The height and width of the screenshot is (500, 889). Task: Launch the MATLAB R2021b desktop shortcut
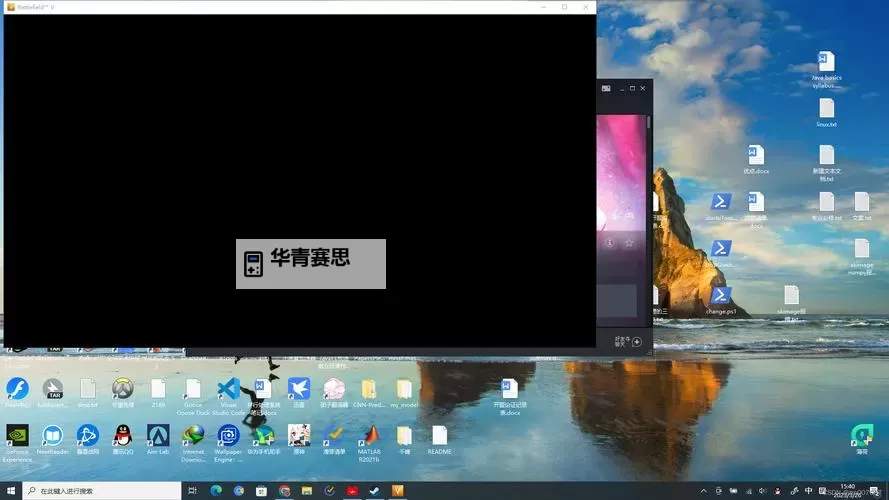coord(370,435)
